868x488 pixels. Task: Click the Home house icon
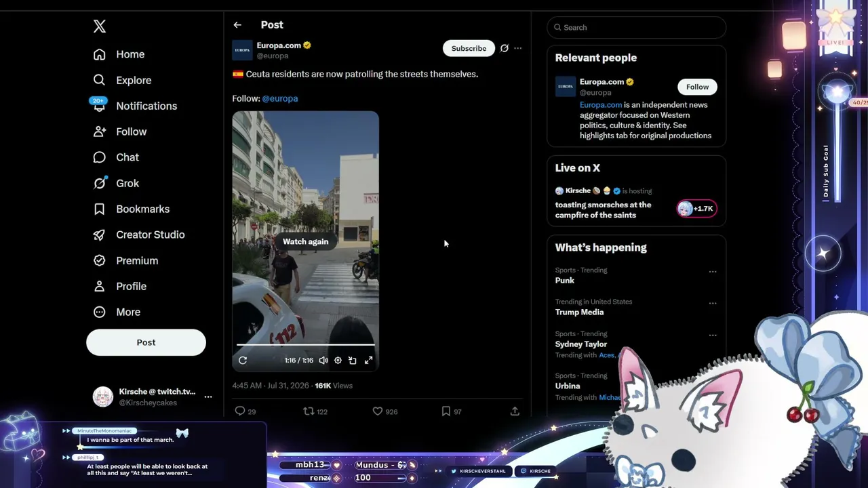(100, 54)
